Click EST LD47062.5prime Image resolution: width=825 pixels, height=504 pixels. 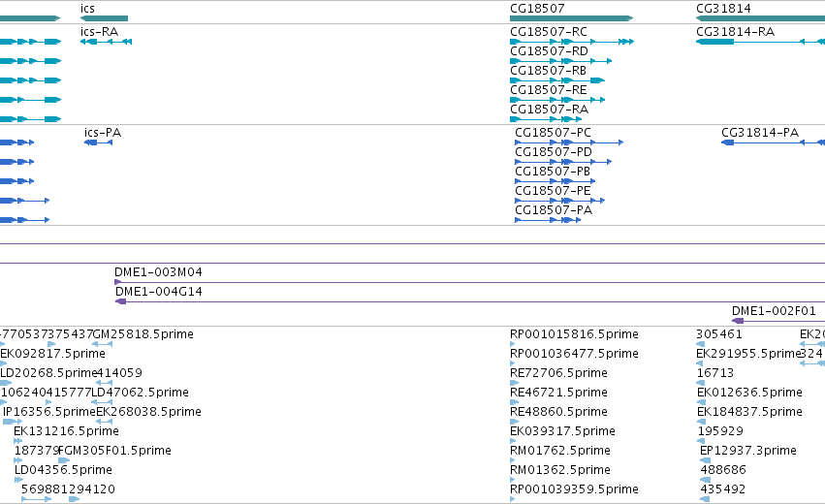[140, 393]
